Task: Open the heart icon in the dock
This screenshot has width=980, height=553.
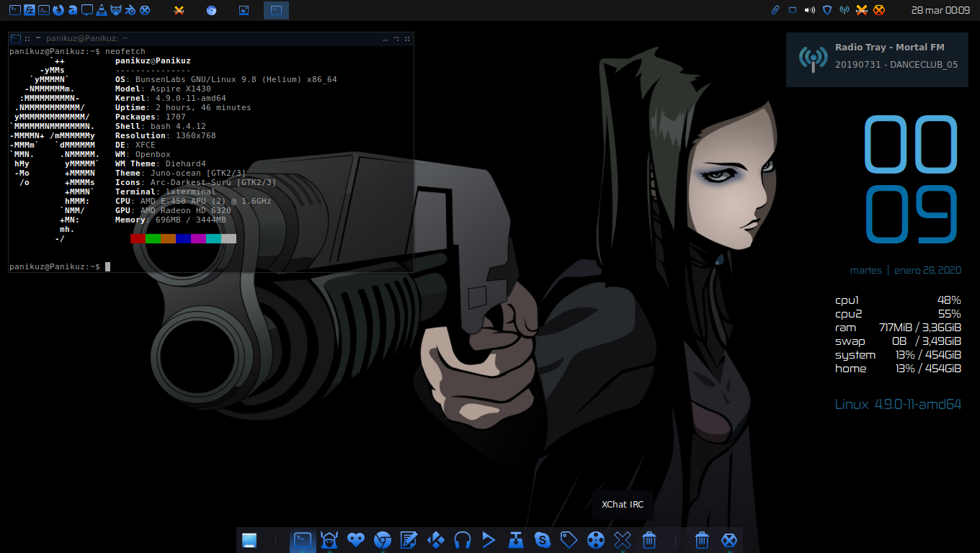Action: click(x=356, y=539)
